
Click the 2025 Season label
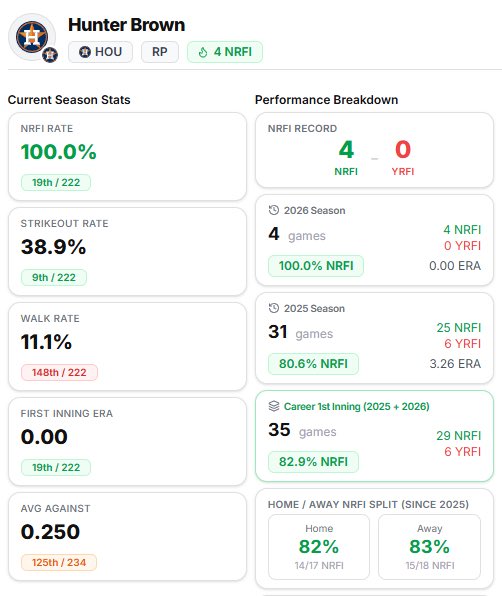pos(314,309)
